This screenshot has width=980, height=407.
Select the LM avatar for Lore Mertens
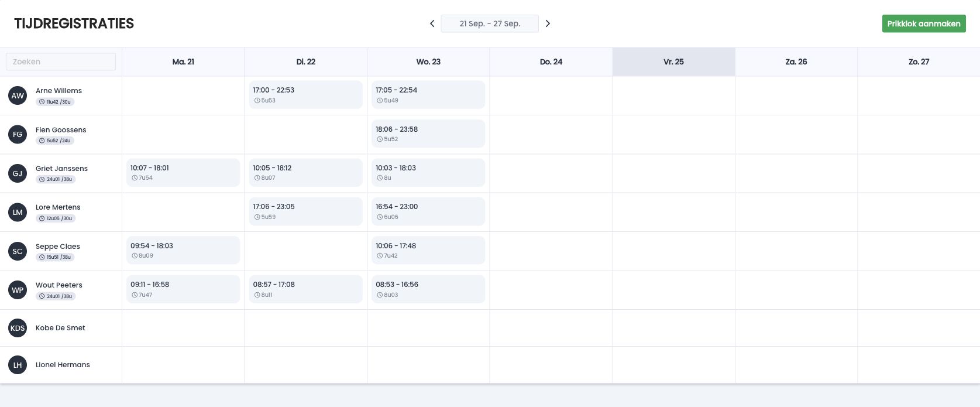point(18,212)
